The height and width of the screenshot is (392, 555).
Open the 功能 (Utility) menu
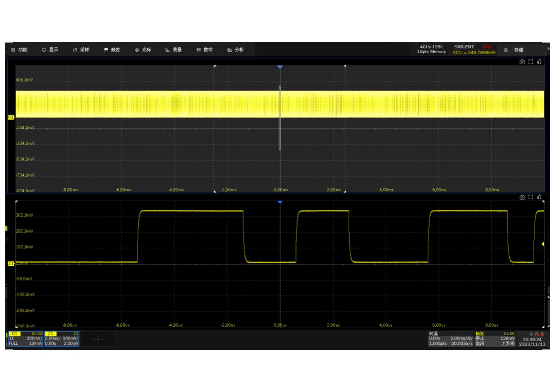point(20,50)
